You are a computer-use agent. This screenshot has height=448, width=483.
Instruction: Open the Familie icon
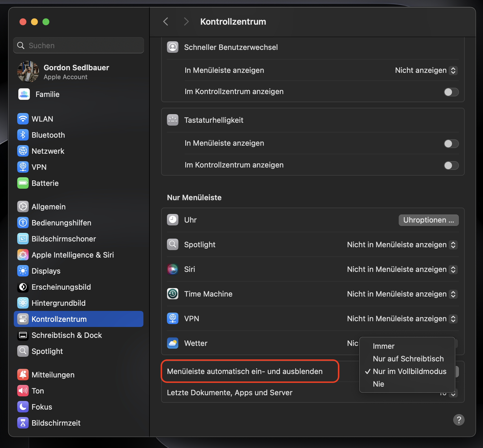(24, 94)
